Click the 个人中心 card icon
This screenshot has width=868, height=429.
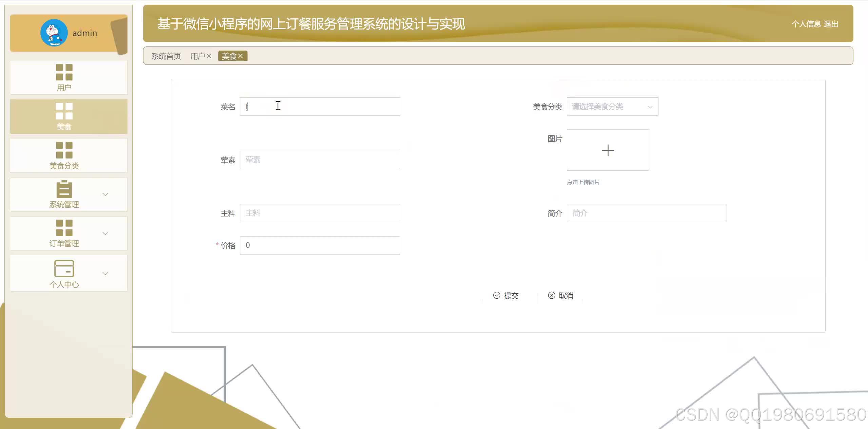click(x=64, y=268)
